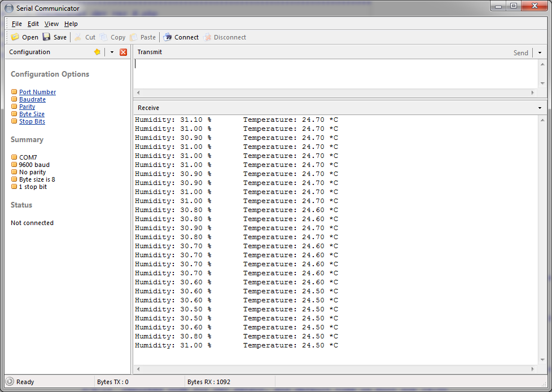Open the Port Number configuration link
This screenshot has width=552, height=392.
pyautogui.click(x=37, y=92)
